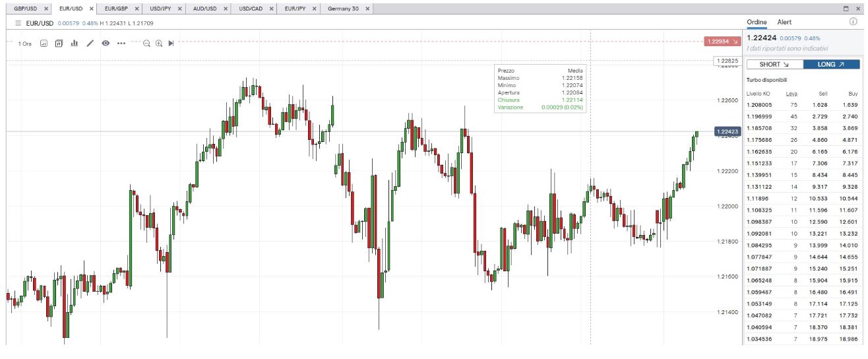
Task: Select the pencil drawing tool
Action: click(x=90, y=44)
